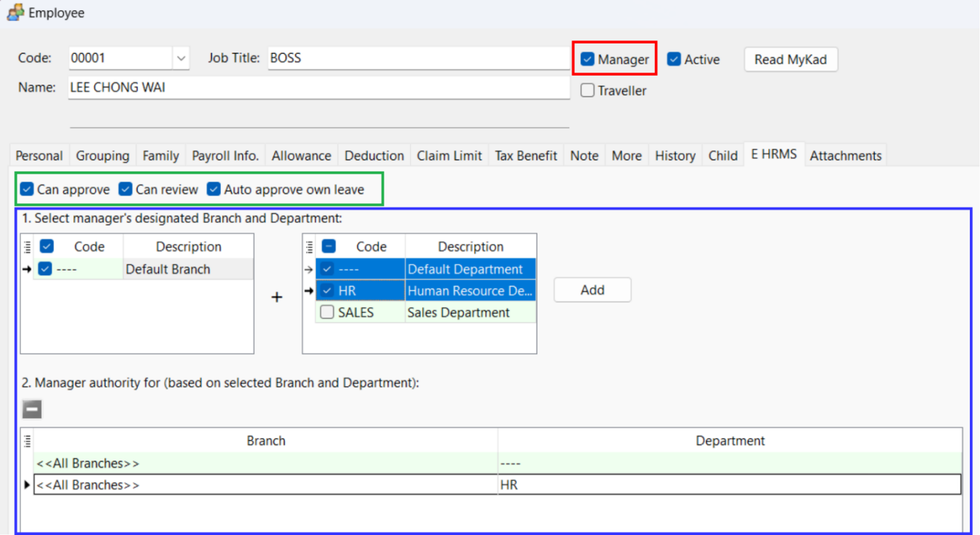980x535 pixels.
Task: Toggle the Can review checkbox
Action: pos(125,189)
